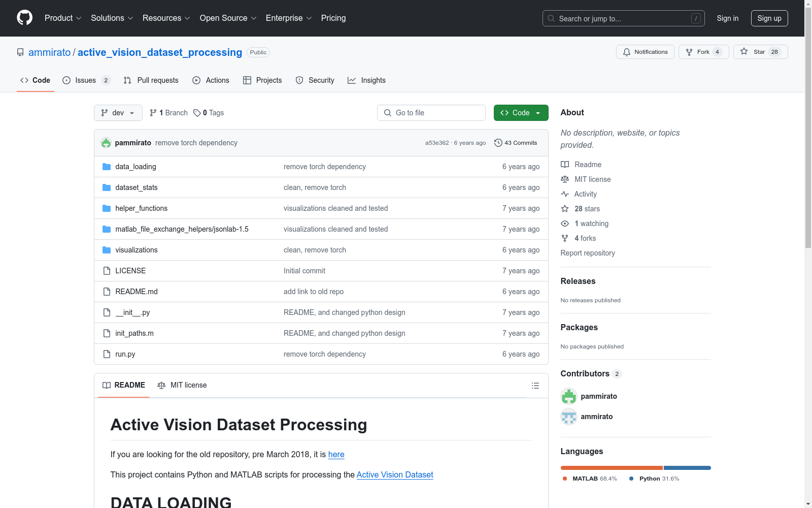The image size is (812, 508).
Task: Click the dataset_stats folder icon
Action: 107,187
